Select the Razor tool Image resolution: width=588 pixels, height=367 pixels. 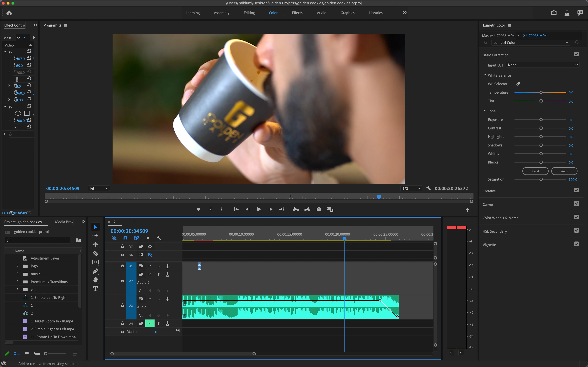pyautogui.click(x=95, y=253)
